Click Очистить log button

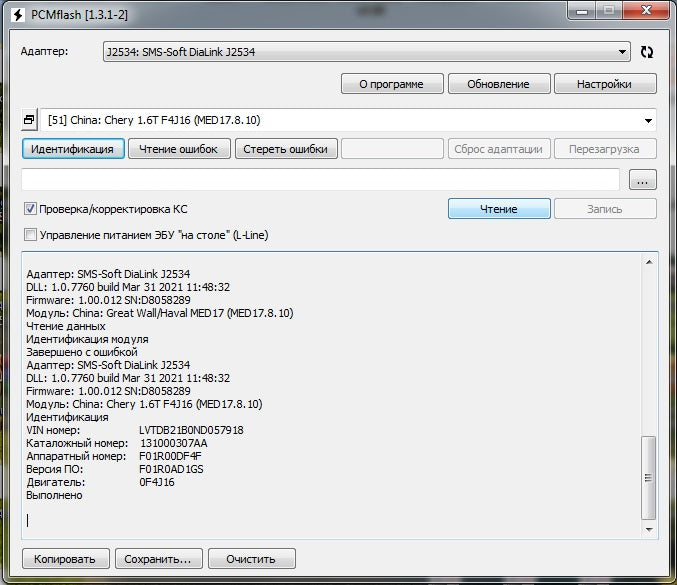pos(252,559)
